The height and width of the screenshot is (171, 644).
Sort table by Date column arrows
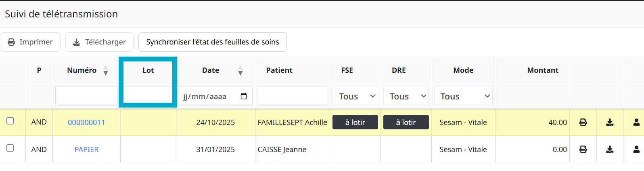coord(240,70)
